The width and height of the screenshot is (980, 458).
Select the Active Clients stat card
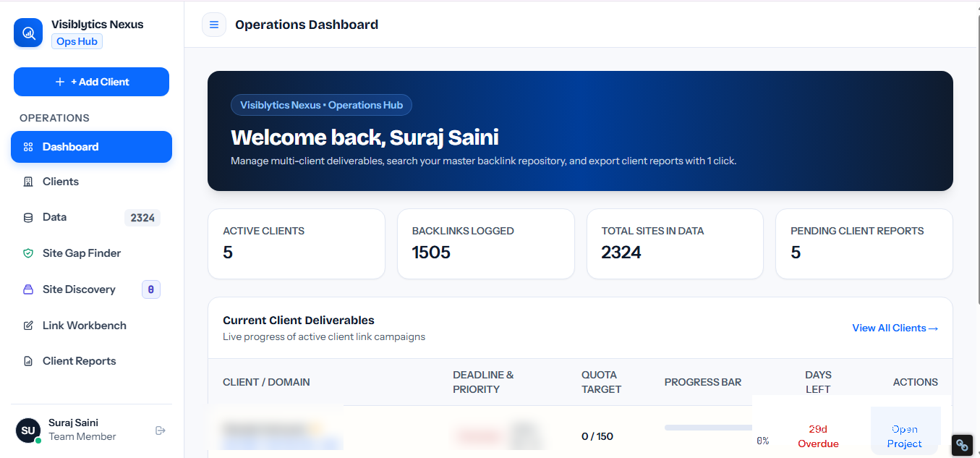(x=297, y=244)
